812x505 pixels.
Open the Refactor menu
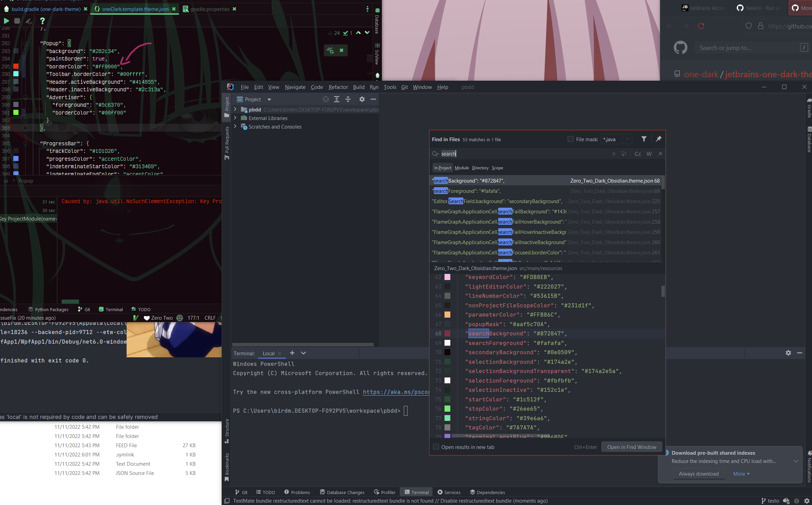point(338,87)
